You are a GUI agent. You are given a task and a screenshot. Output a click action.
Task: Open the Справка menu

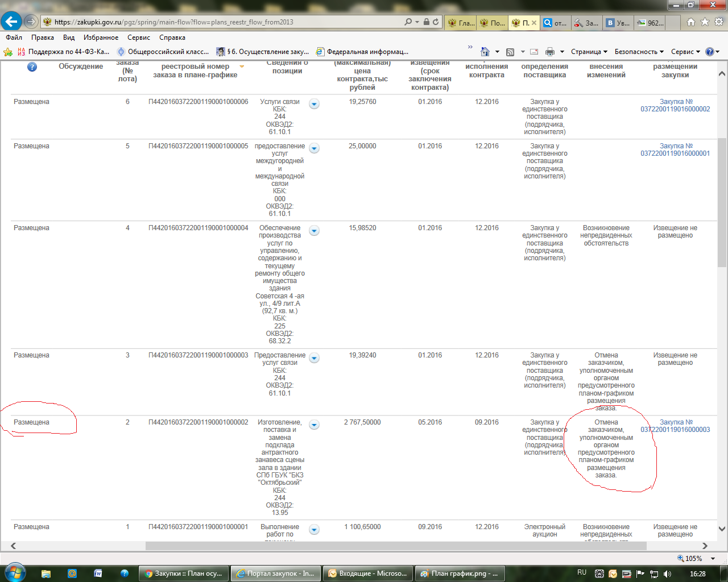click(x=172, y=38)
